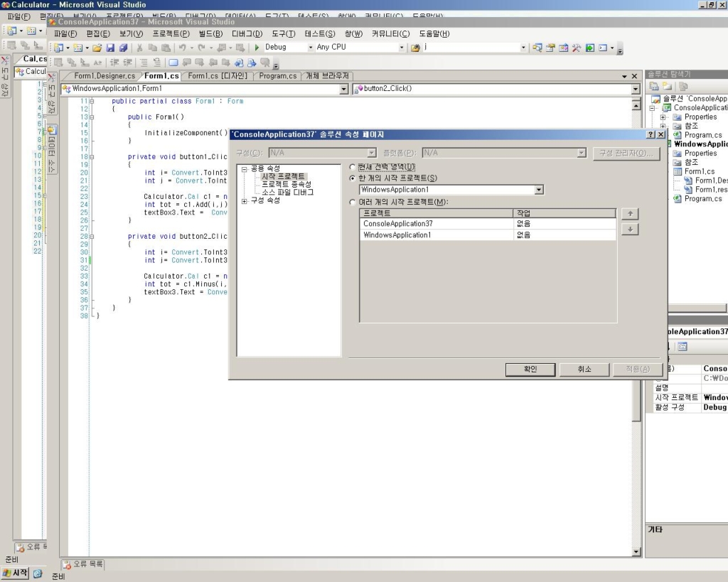Select the ConsoleApplication37 row in project table
The width and height of the screenshot is (728, 582).
tap(488, 224)
